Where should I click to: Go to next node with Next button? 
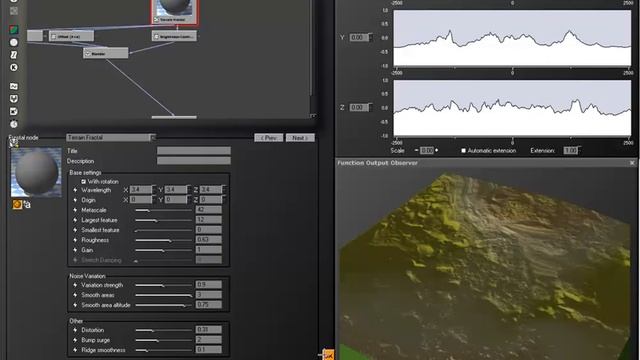click(300, 138)
